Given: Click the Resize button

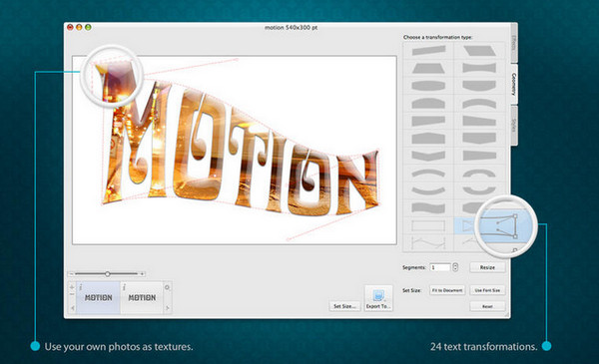Looking at the screenshot, I should (x=487, y=267).
